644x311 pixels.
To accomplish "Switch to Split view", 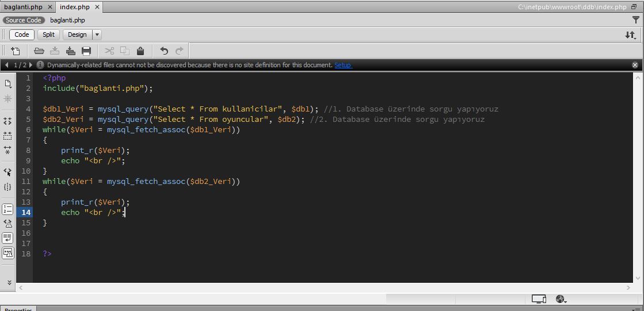I will [x=48, y=34].
